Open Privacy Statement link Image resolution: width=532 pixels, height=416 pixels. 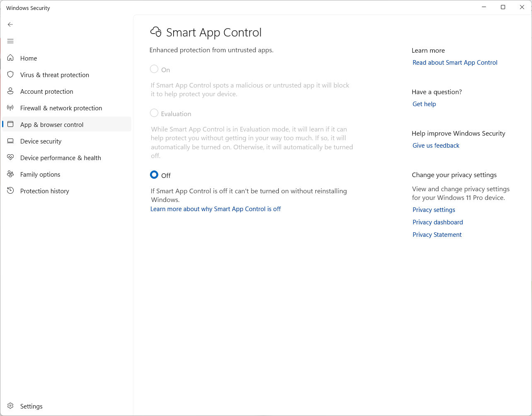pos(437,235)
